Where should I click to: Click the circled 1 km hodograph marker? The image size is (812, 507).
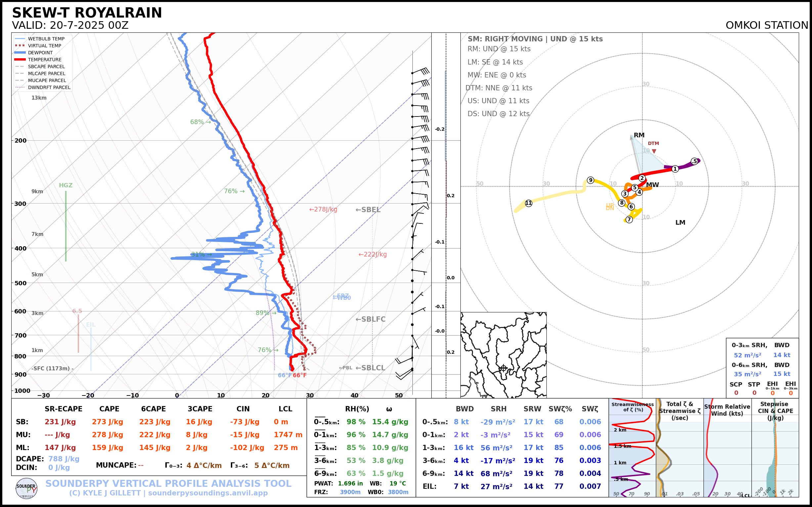675,169
